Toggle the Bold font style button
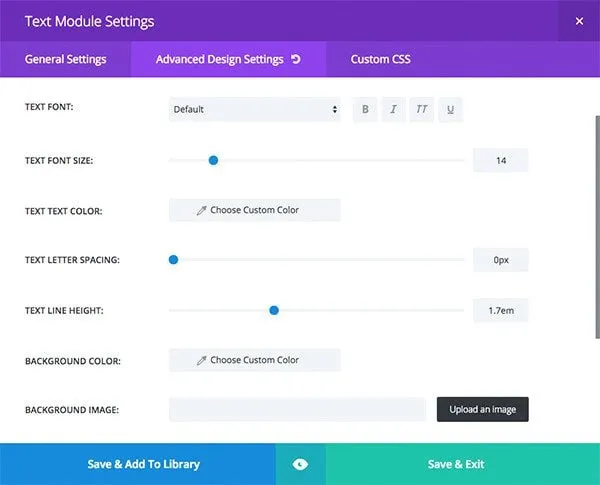The height and width of the screenshot is (485, 600). click(x=365, y=109)
